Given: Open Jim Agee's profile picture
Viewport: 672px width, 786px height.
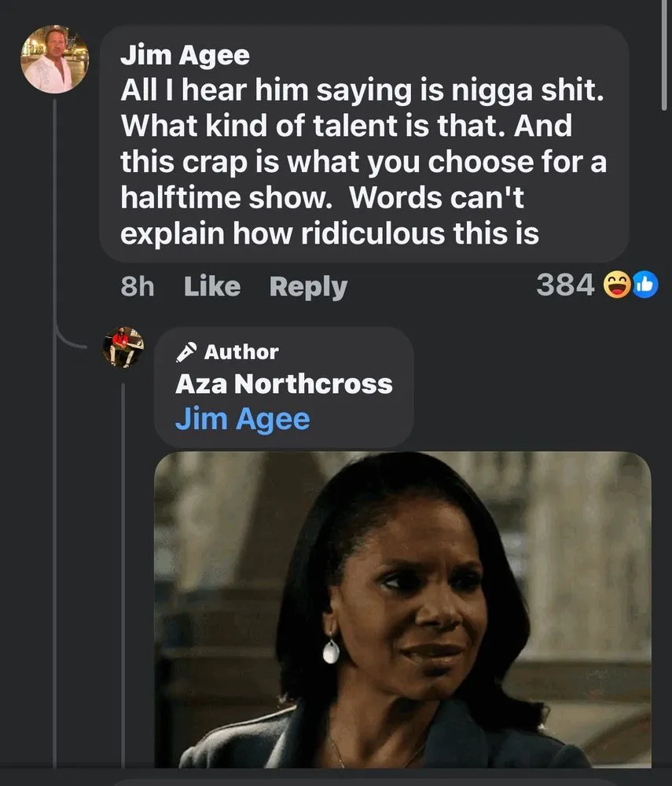Looking at the screenshot, I should click(x=55, y=60).
